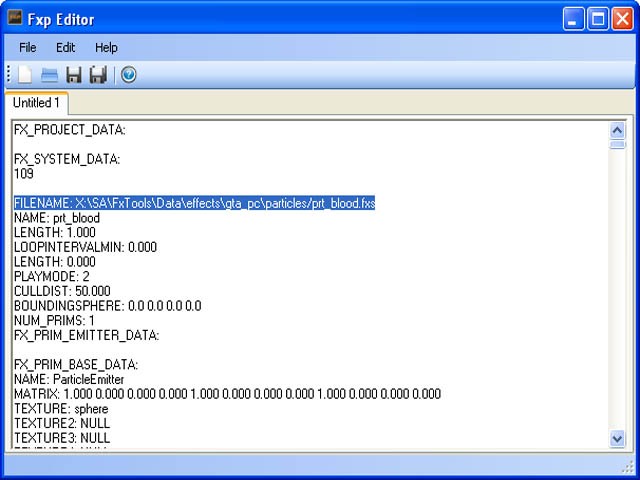Place cursor on CULLDIST: 50.000 line
The image size is (640, 480).
click(62, 291)
